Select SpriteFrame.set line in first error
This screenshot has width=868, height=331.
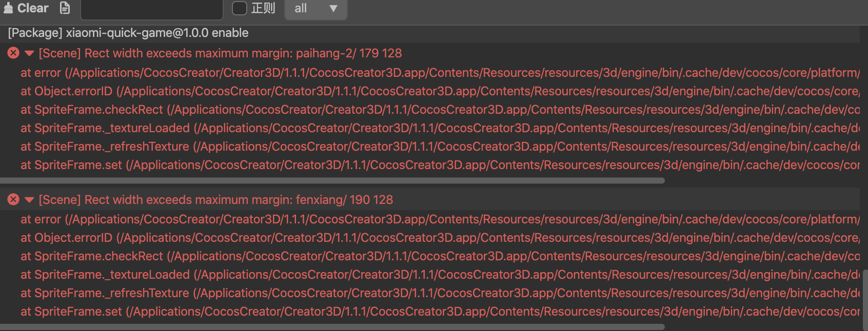[71, 165]
